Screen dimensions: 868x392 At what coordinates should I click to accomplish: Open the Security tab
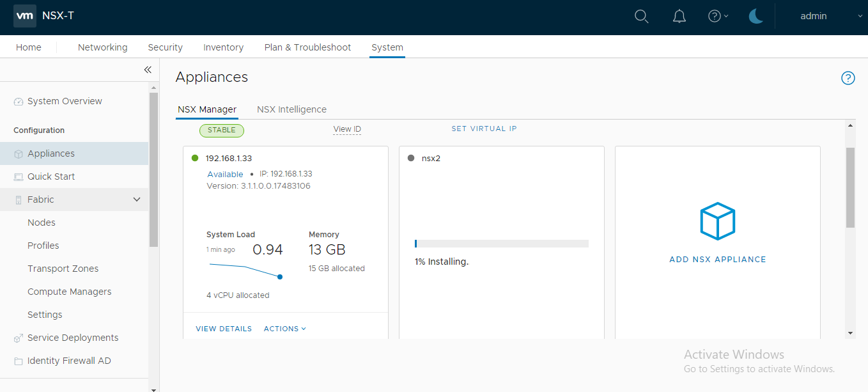pyautogui.click(x=165, y=47)
